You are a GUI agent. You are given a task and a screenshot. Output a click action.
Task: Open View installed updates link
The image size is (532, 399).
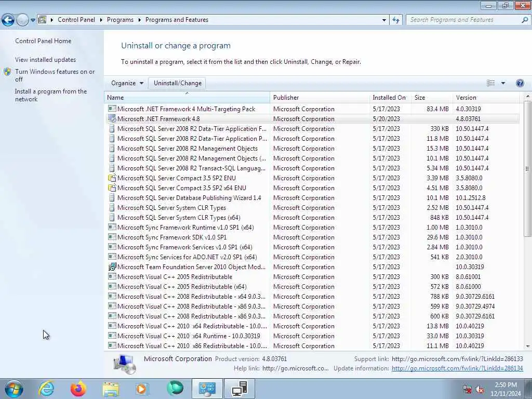tap(46, 59)
